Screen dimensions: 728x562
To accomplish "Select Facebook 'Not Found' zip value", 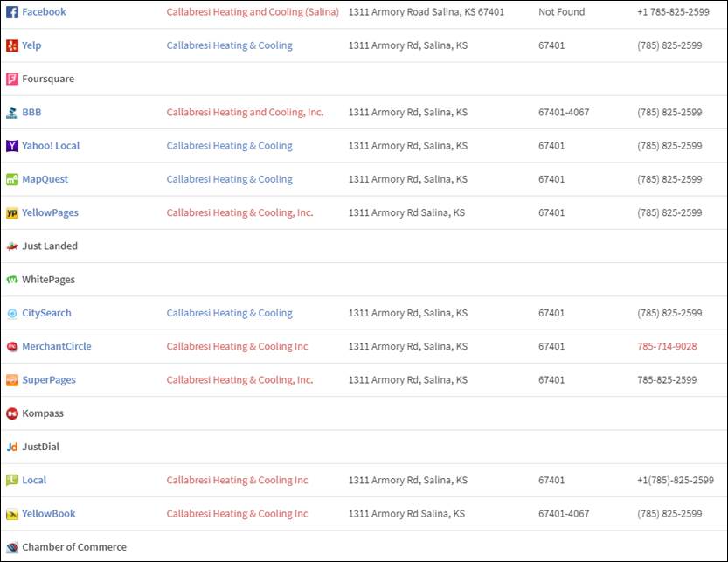I will coord(562,12).
